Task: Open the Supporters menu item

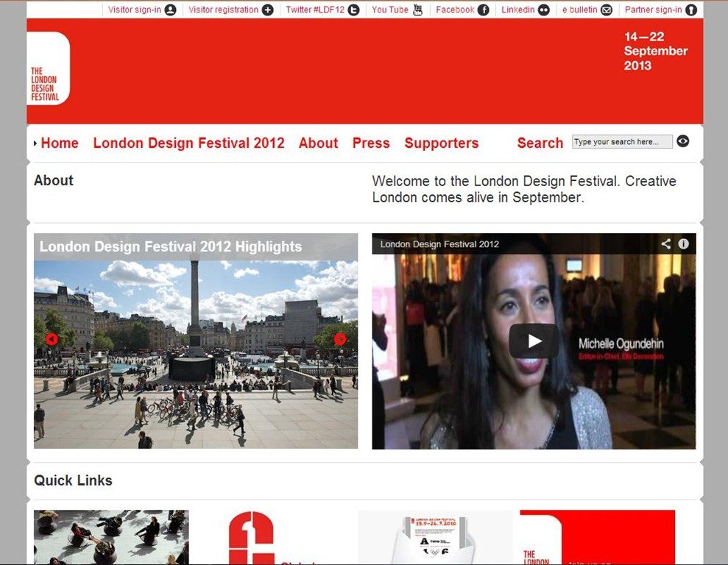Action: point(442,143)
